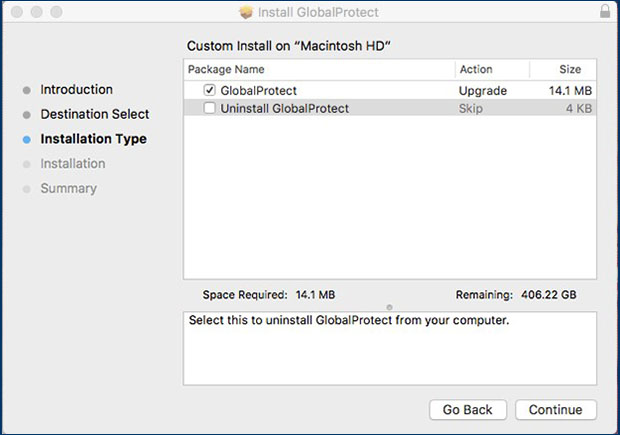Open the Destination Select step

(x=94, y=114)
